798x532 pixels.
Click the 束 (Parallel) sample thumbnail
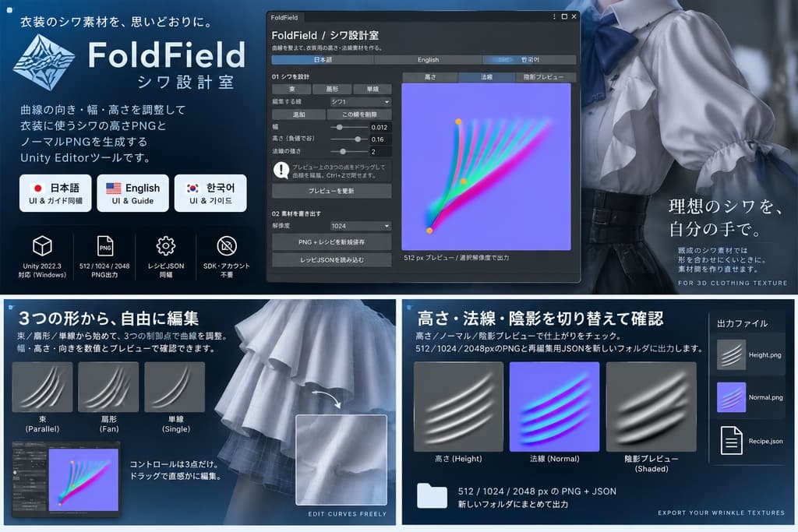click(42, 386)
